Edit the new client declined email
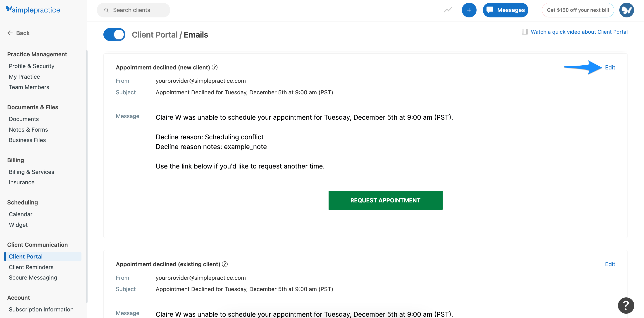 tap(610, 67)
